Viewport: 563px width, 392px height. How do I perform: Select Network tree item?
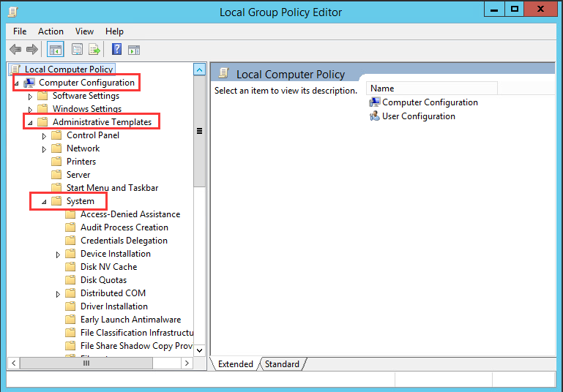[83, 148]
